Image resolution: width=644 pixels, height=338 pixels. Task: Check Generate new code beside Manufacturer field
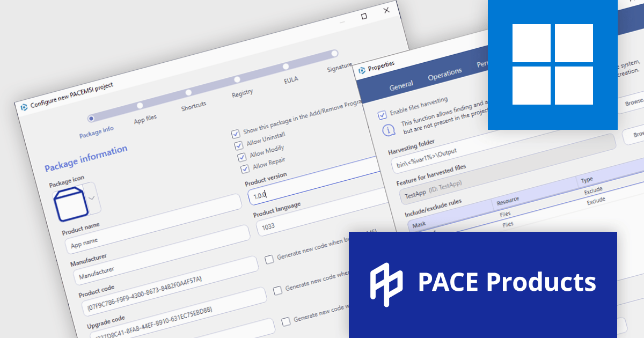click(x=269, y=260)
